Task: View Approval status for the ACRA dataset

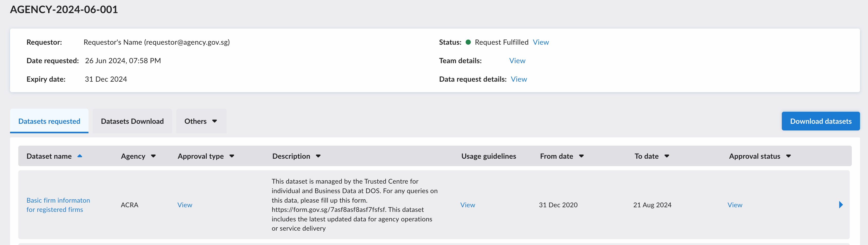Action: (x=735, y=205)
